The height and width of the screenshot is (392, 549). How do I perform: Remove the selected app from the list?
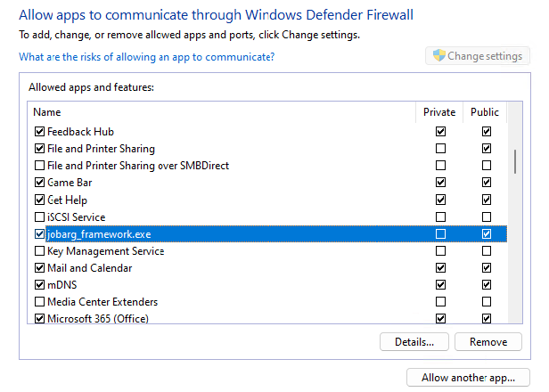(488, 341)
